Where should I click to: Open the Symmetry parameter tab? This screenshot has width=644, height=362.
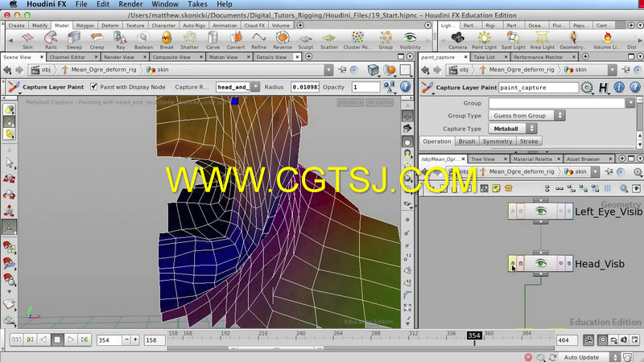tap(497, 142)
